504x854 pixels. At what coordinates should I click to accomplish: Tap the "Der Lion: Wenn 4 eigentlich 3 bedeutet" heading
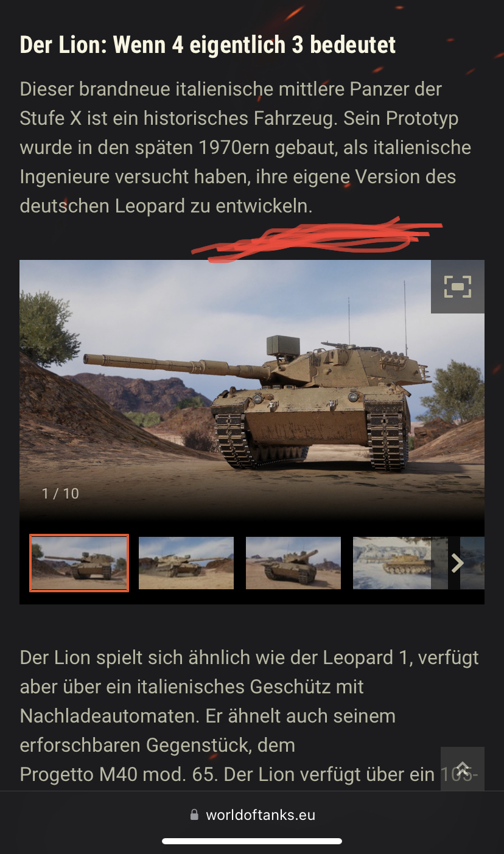pos(208,44)
